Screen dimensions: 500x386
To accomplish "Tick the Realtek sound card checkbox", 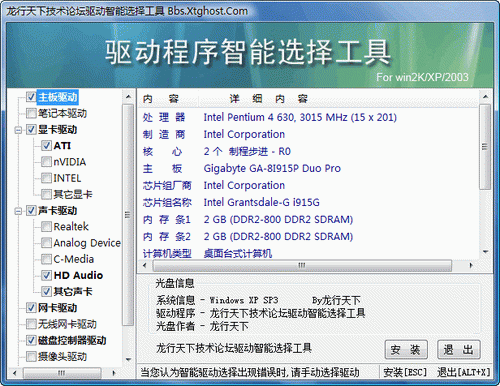I will (46, 227).
